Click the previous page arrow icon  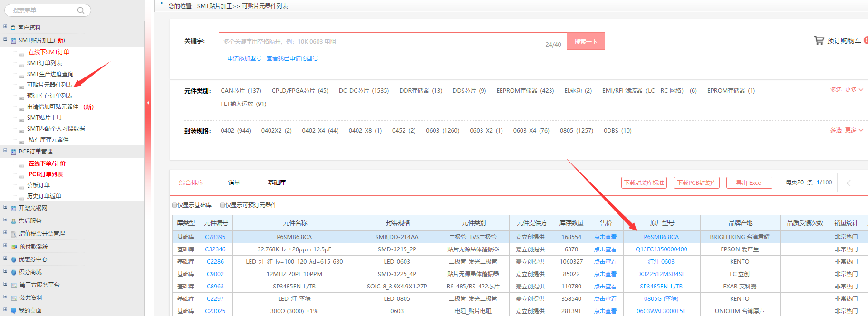849,183
